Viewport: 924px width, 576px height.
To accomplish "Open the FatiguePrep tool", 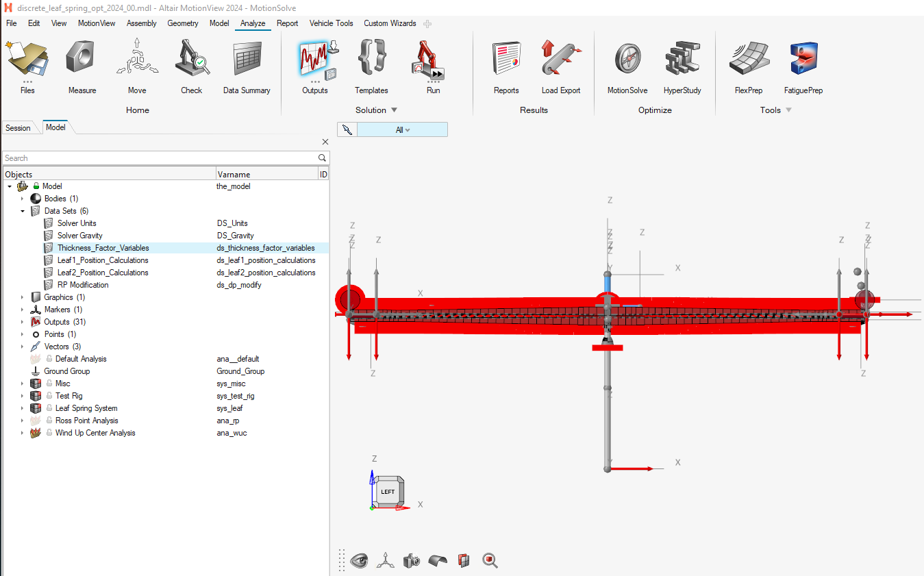I will tap(803, 66).
